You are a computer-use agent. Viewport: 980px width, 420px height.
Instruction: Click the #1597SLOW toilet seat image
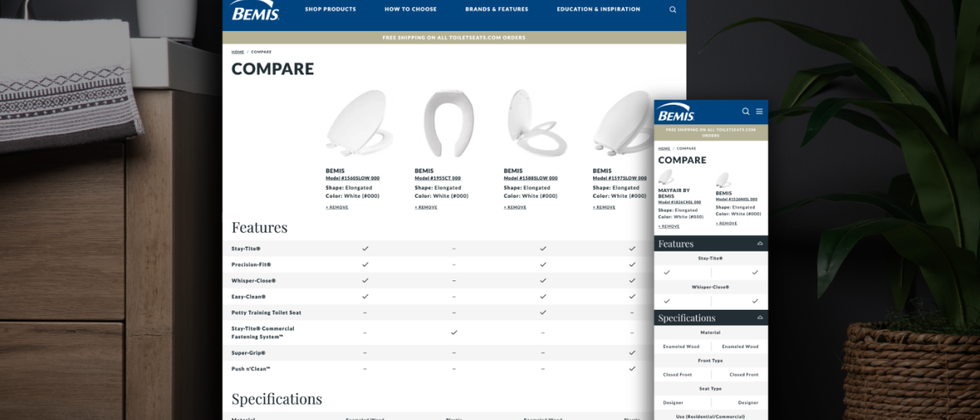pyautogui.click(x=623, y=124)
